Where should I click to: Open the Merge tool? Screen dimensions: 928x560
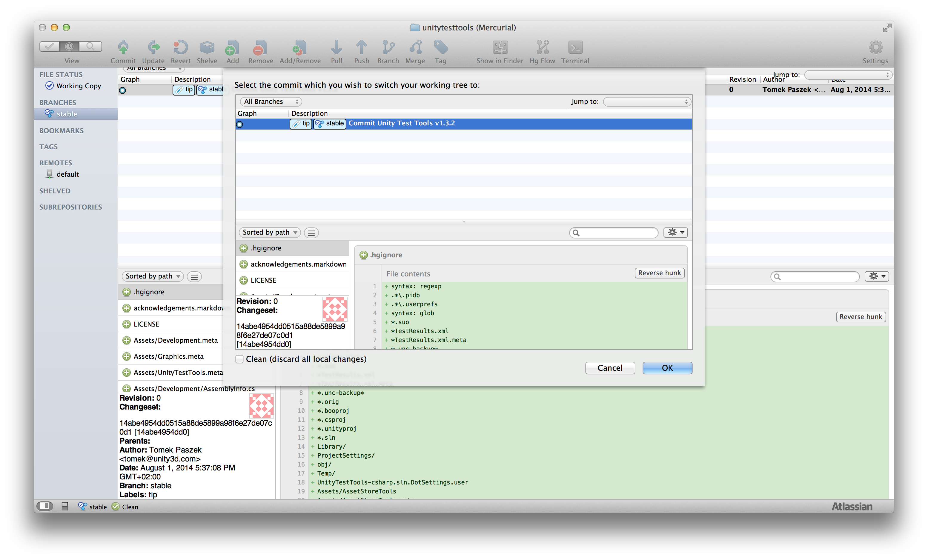pos(415,48)
